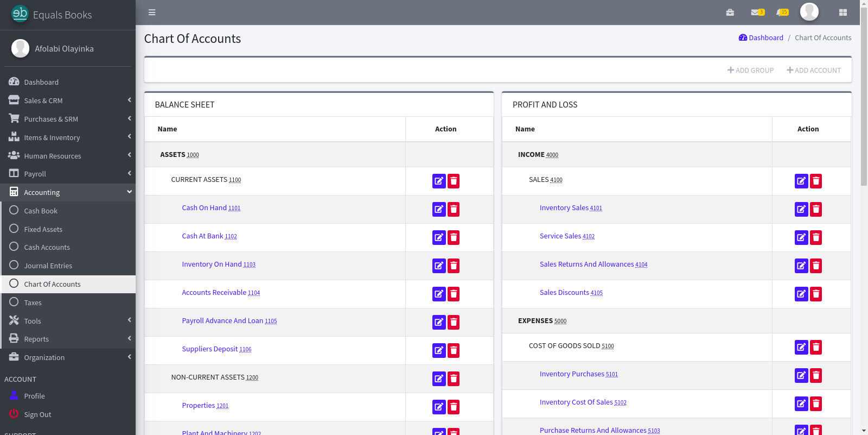Delete the Cash At Bank 1102 account
The width and height of the screenshot is (868, 435).
pos(454,237)
